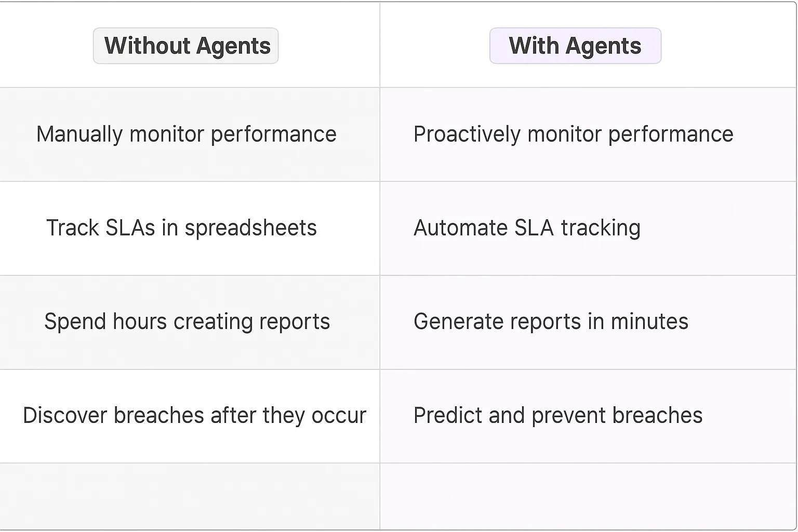Click the word "Discover" in the breaches row
This screenshot has width=798, height=532.
65,415
